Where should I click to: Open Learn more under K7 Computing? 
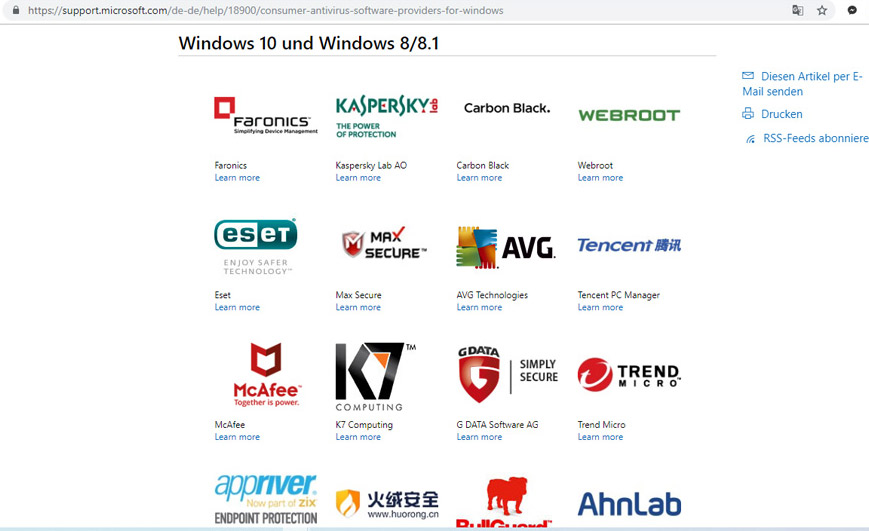(358, 437)
